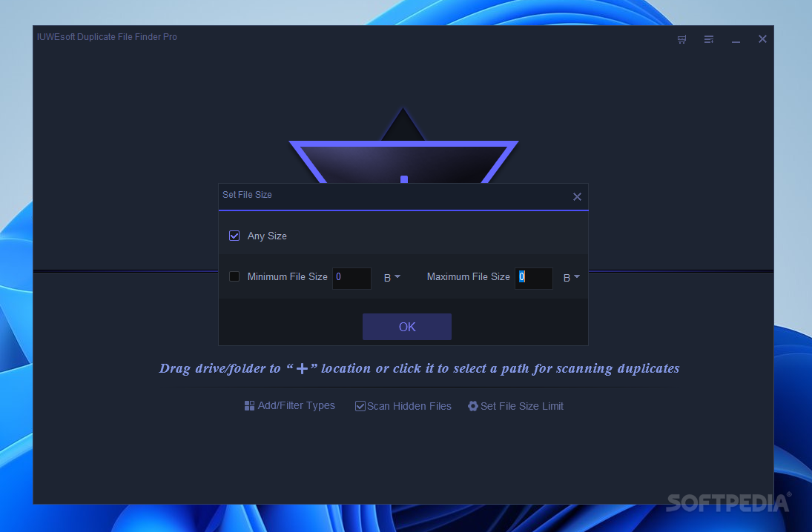
Task: Click the Any Size label text
Action: 267,236
